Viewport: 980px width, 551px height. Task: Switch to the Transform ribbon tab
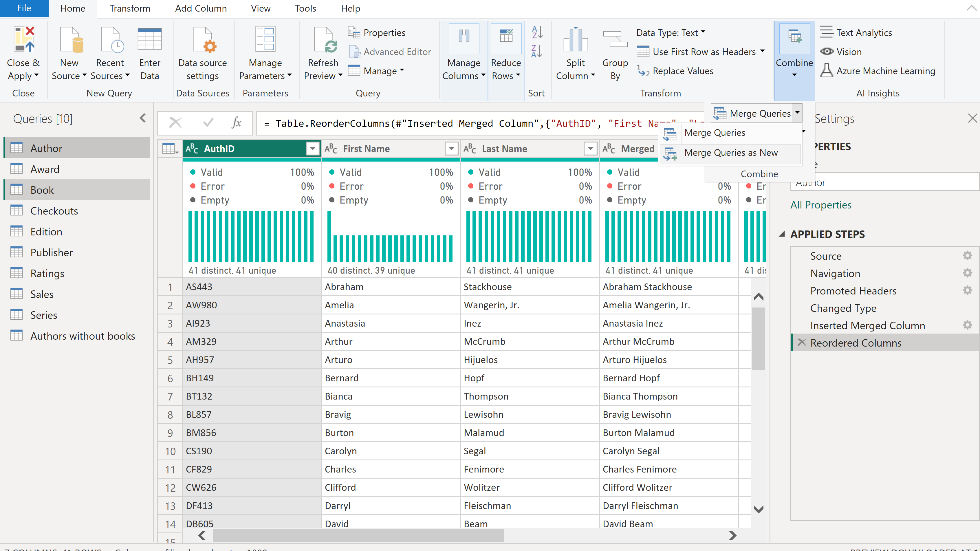pos(130,8)
